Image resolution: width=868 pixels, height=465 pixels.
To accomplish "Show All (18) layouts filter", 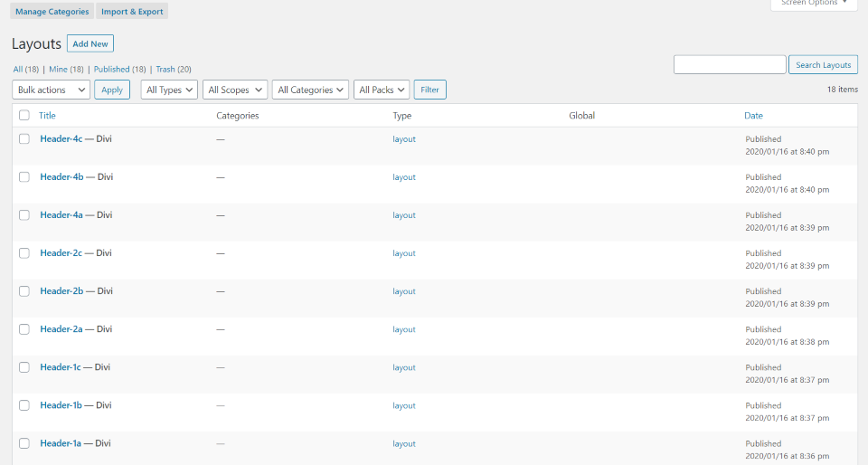I will tap(25, 69).
